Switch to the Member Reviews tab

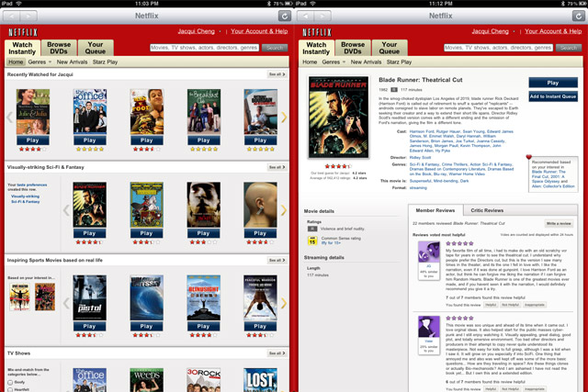pyautogui.click(x=435, y=210)
